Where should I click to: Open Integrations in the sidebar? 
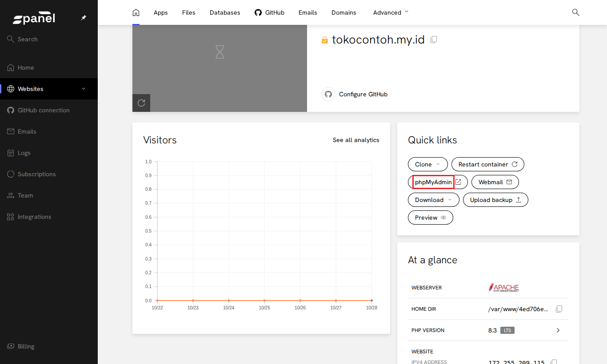(49, 217)
